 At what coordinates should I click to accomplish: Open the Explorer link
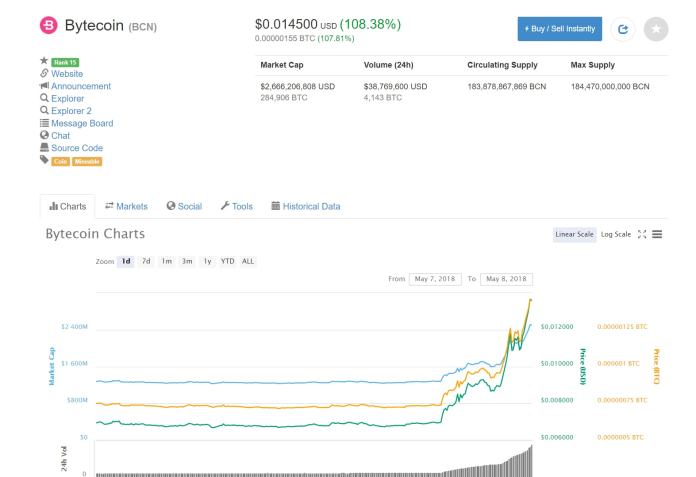(x=67, y=99)
